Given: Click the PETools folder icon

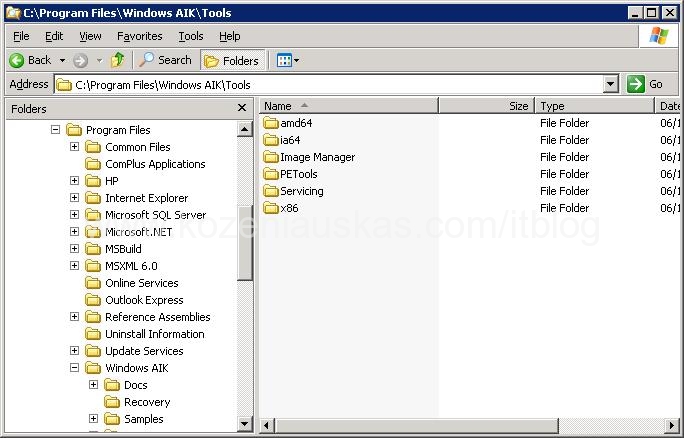Looking at the screenshot, I should 271,174.
